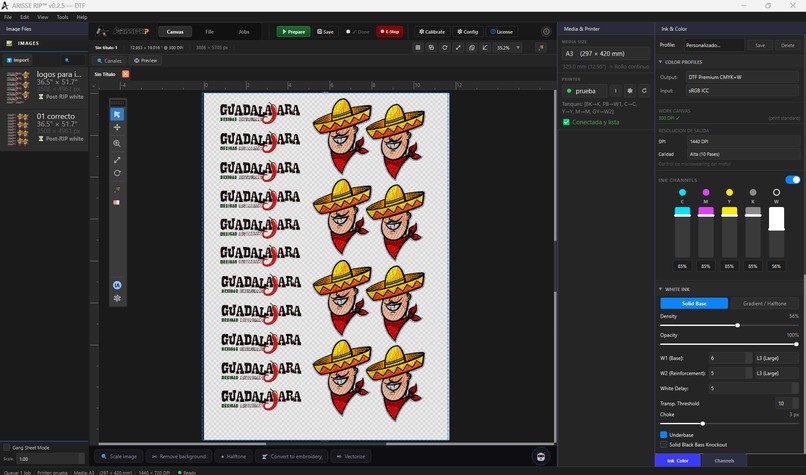The height and width of the screenshot is (475, 806).
Task: Click the pin icon at far right of canvas toolbar
Action: tap(541, 47)
